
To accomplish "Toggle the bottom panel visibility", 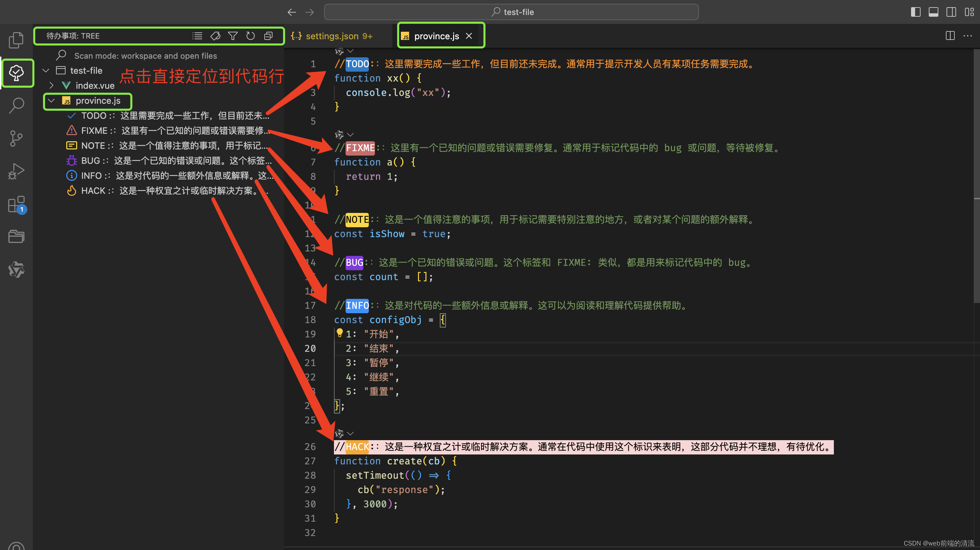I will (933, 12).
